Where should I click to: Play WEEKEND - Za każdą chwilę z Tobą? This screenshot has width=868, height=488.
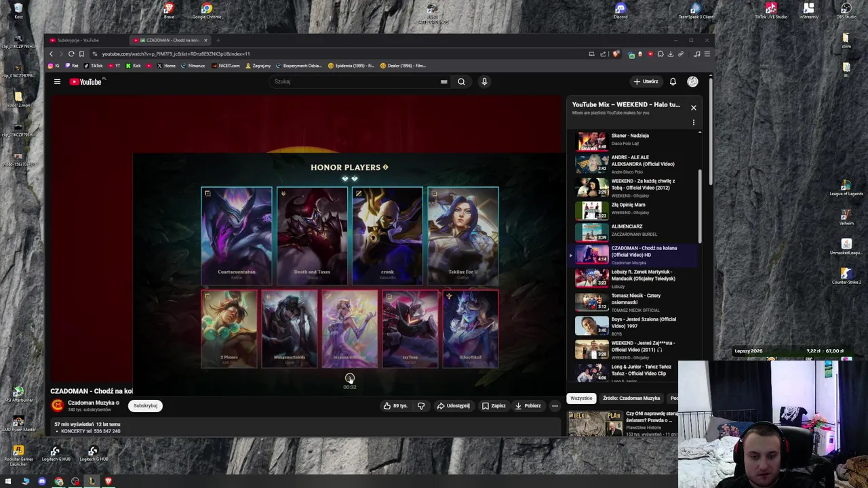pos(636,188)
